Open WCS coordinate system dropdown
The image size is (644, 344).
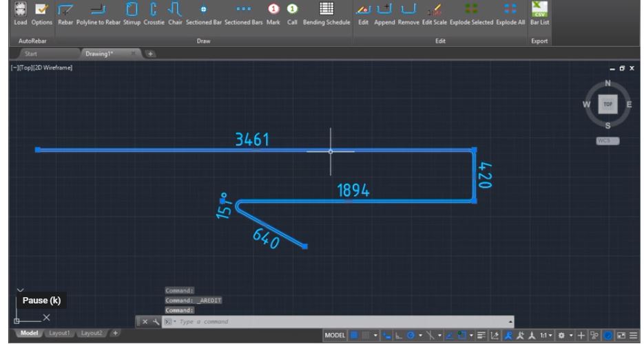[607, 141]
